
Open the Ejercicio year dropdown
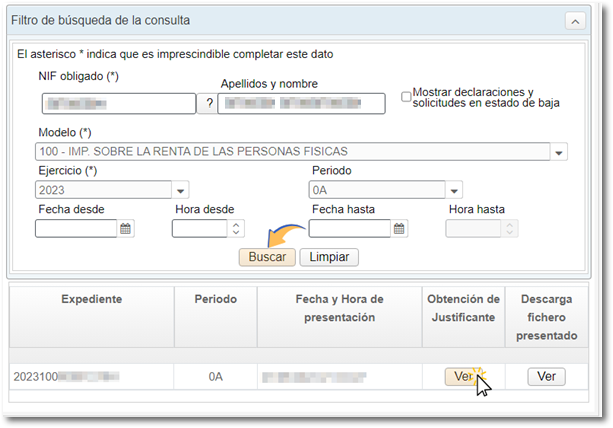point(181,190)
